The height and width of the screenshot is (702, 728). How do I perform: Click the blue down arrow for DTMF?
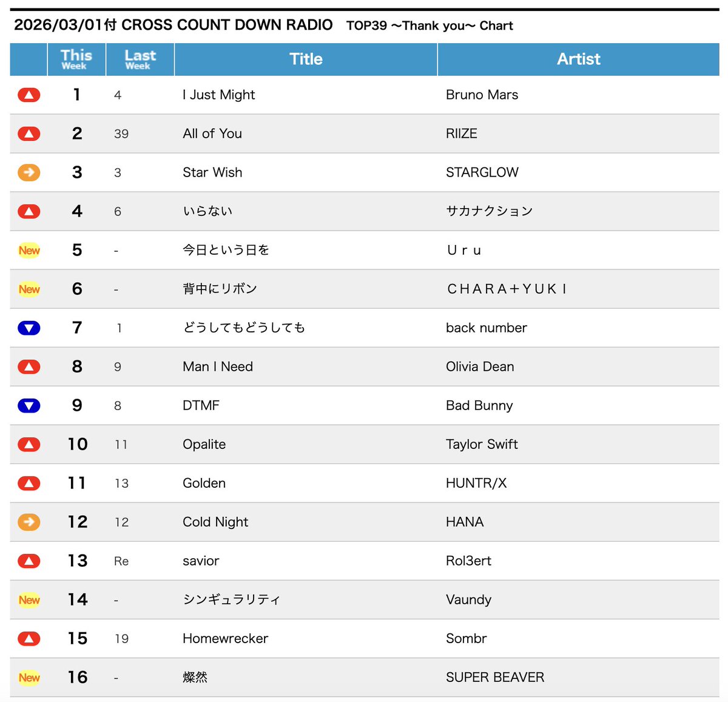pos(29,406)
